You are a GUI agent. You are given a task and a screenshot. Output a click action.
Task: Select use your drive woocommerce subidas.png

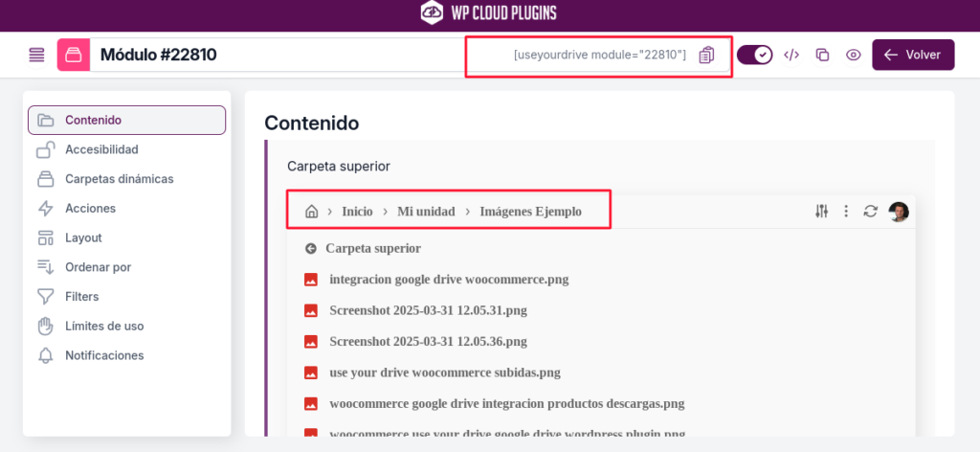point(445,373)
